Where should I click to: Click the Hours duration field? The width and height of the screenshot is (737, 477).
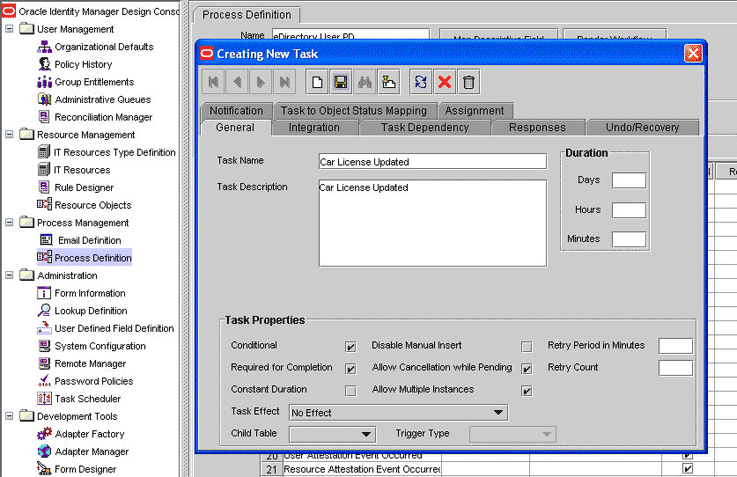point(629,210)
